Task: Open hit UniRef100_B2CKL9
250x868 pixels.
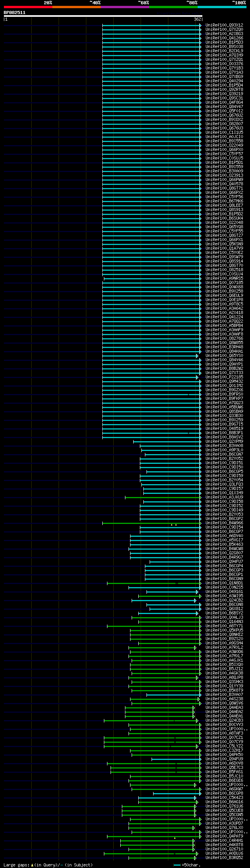Action: click(224, 51)
